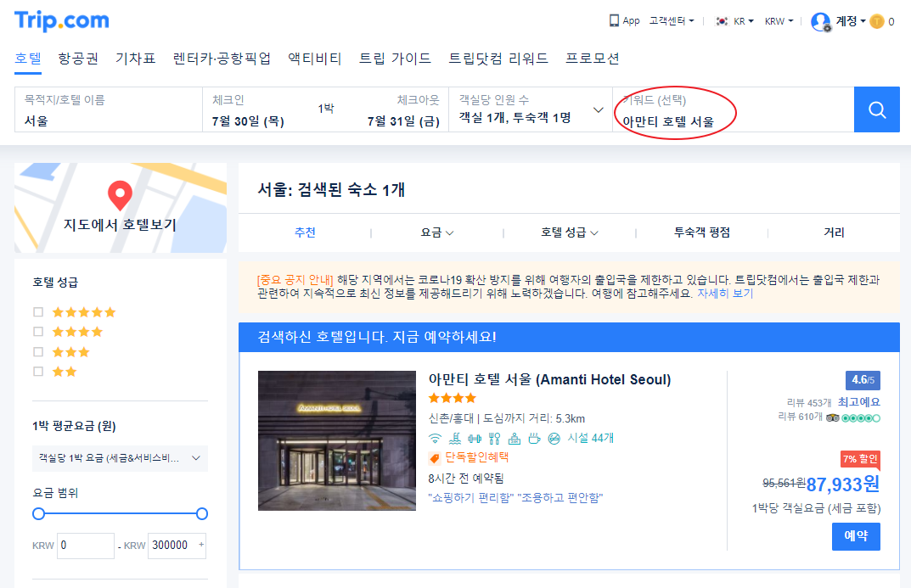Click the TripAdvisor owl rating icon
The width and height of the screenshot is (911, 588).
tap(833, 417)
